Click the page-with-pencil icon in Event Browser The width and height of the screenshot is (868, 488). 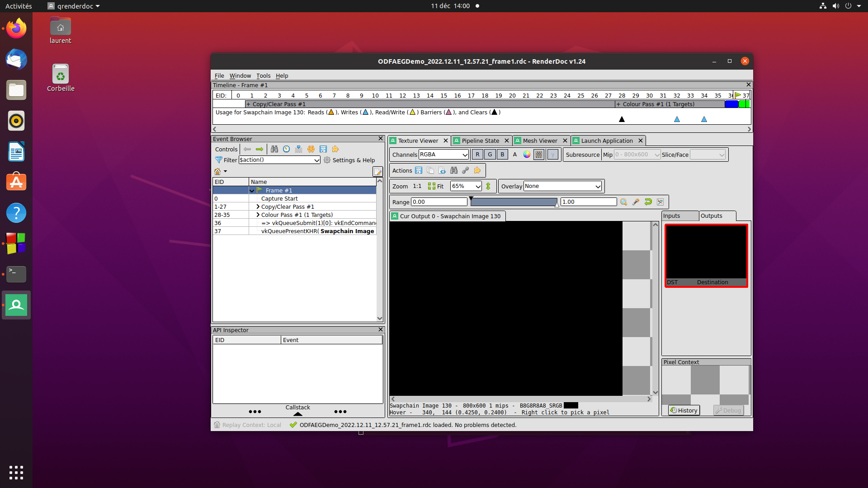(x=377, y=172)
